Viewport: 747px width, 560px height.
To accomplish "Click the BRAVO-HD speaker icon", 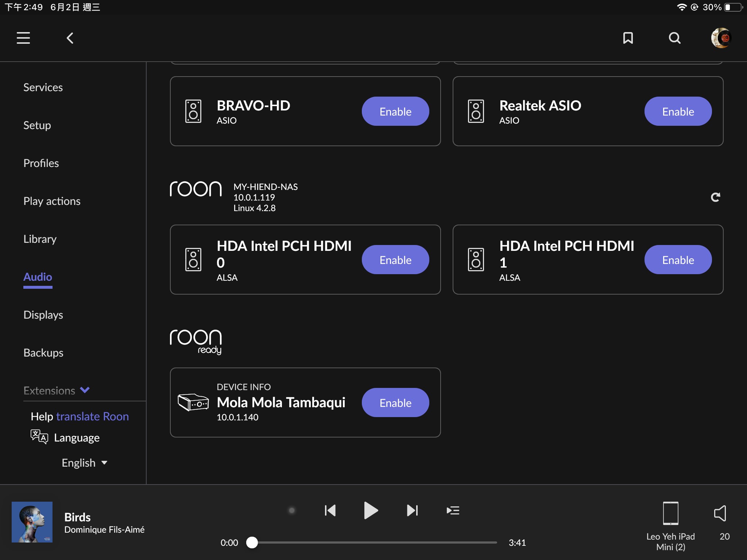I will (x=193, y=111).
